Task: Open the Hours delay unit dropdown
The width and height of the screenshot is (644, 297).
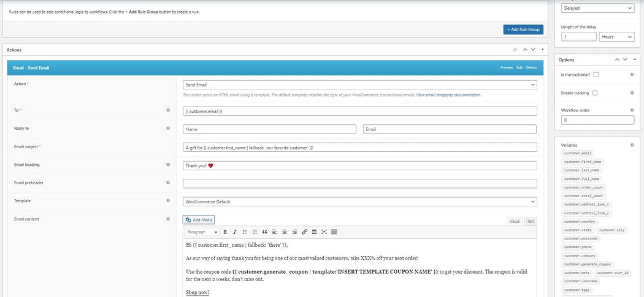Action: coord(616,37)
